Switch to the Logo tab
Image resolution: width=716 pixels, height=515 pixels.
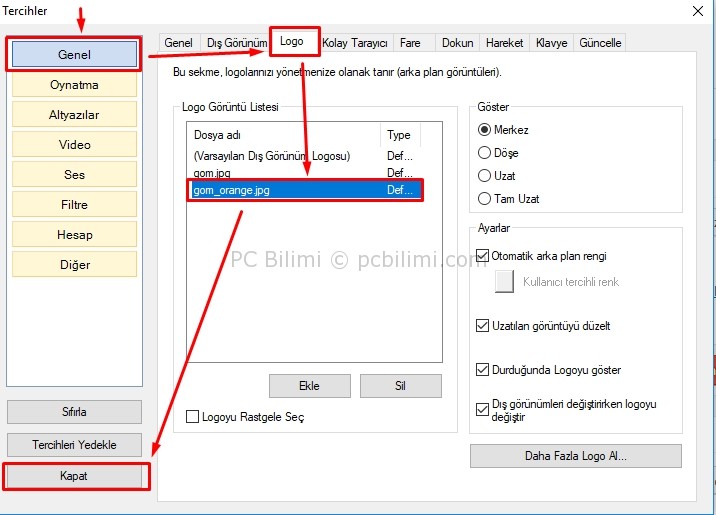292,42
